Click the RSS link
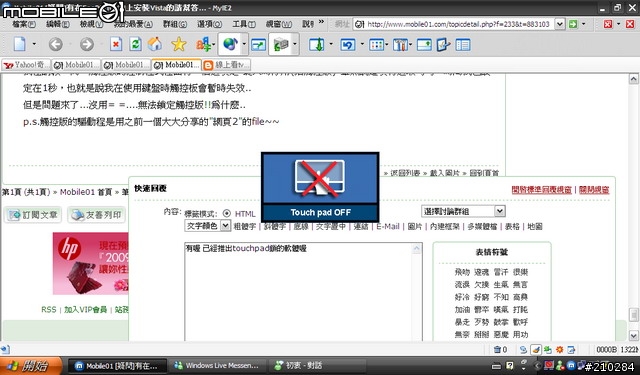The height and width of the screenshot is (375, 640). 49,310
